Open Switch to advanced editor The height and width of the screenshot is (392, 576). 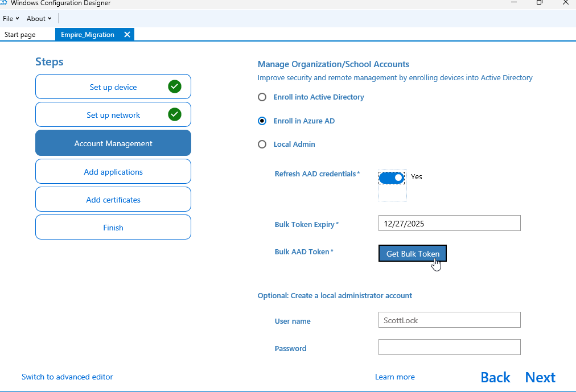[x=67, y=377]
